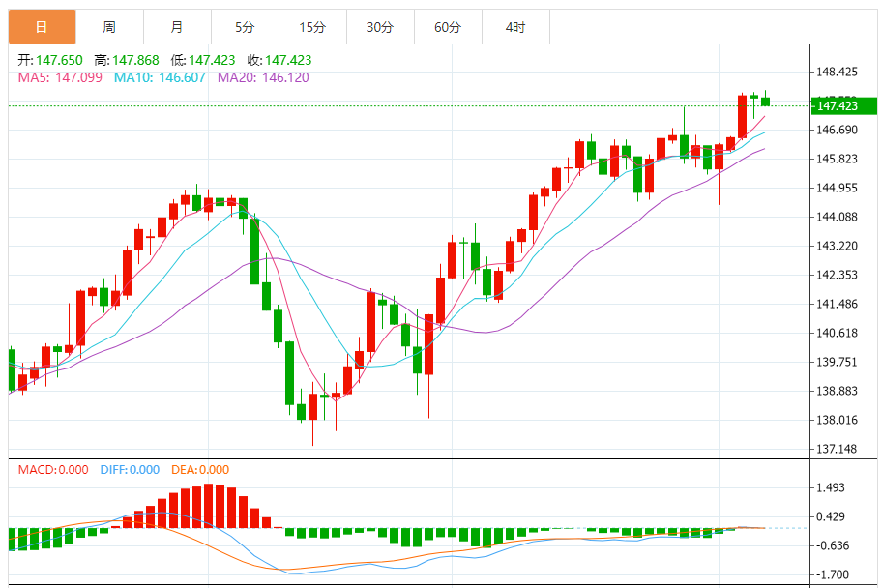Click the low price 低: 147.423

[203, 60]
